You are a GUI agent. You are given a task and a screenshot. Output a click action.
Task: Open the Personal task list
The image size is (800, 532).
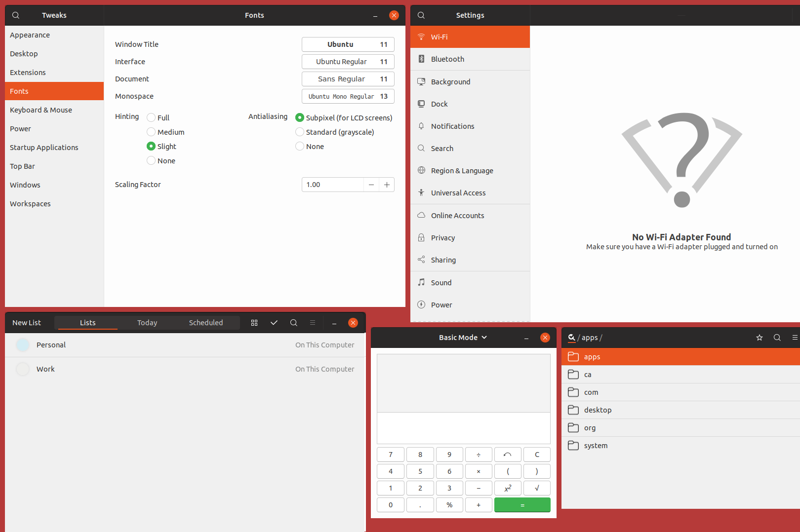[185, 345]
